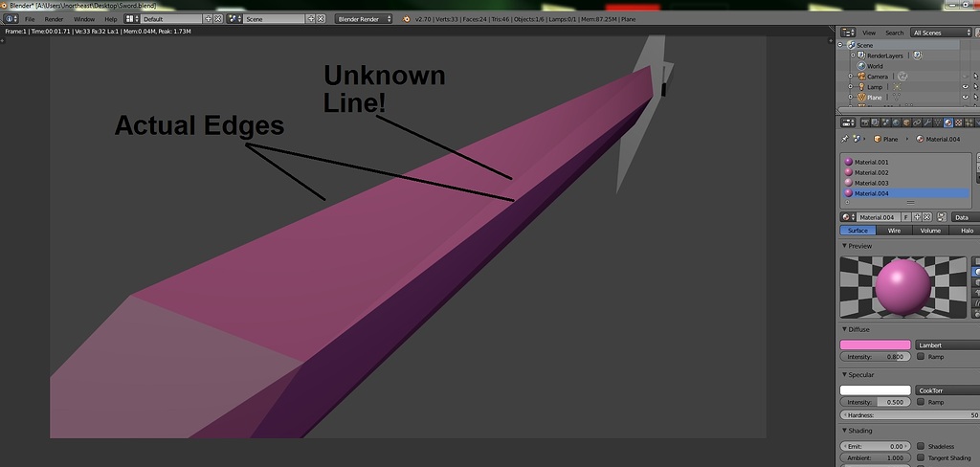
Task: Open the File menu
Action: coord(30,19)
